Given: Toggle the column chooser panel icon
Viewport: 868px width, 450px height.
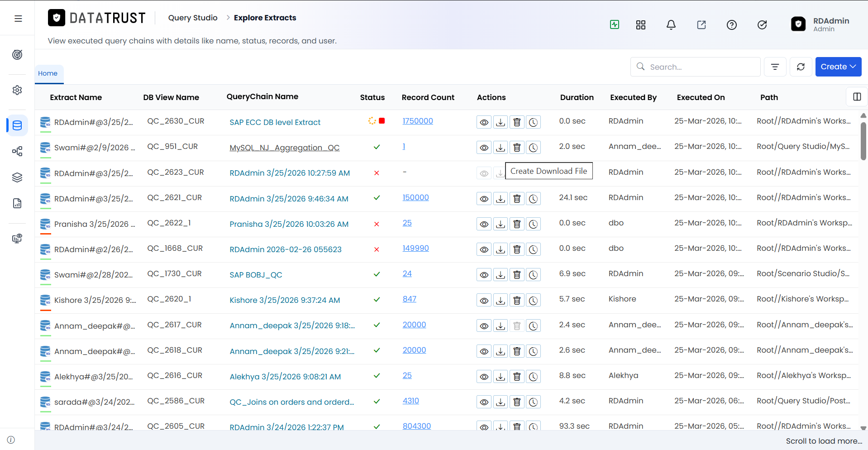Looking at the screenshot, I should (857, 97).
